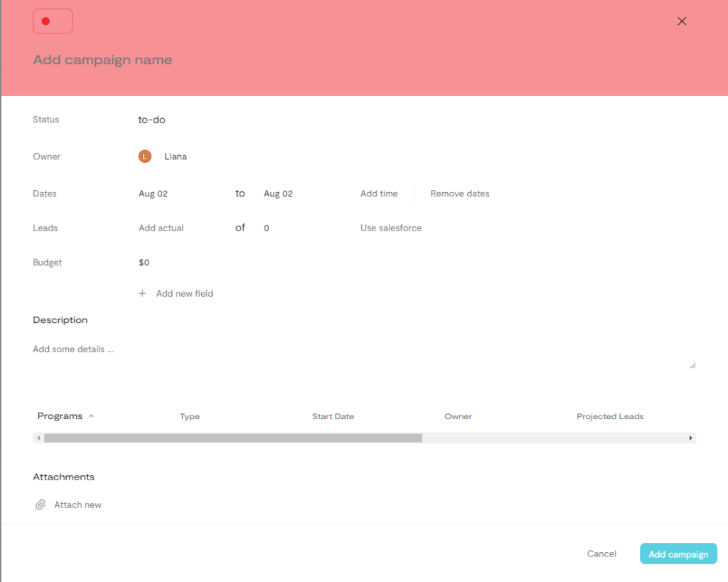Click the scrollbar right arrow
Screen dimensions: 728x582
pos(690,438)
